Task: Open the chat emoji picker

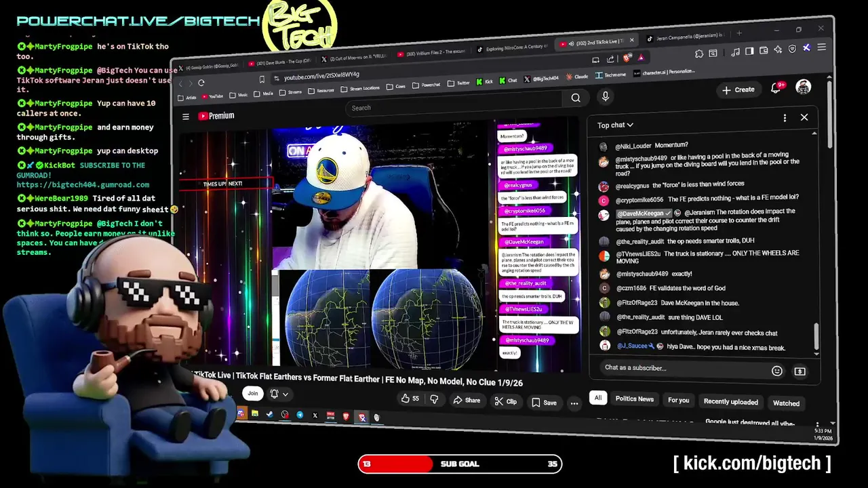Action: (x=777, y=371)
